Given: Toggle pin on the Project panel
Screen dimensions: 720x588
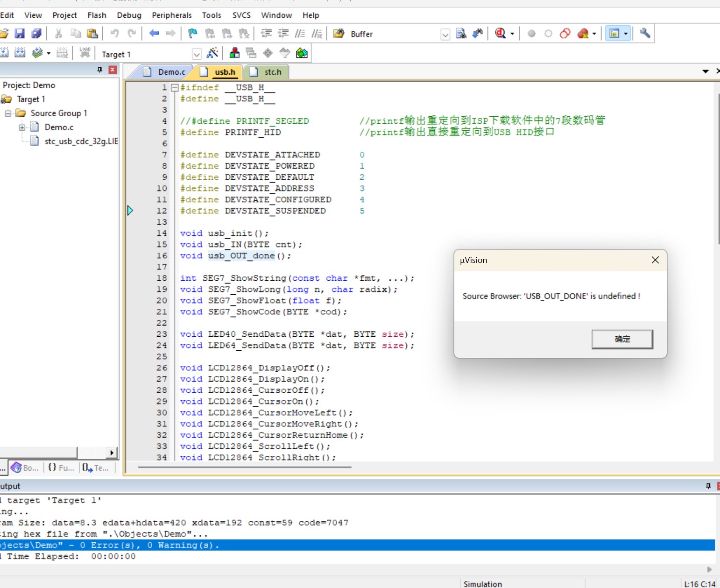Looking at the screenshot, I should (x=99, y=70).
